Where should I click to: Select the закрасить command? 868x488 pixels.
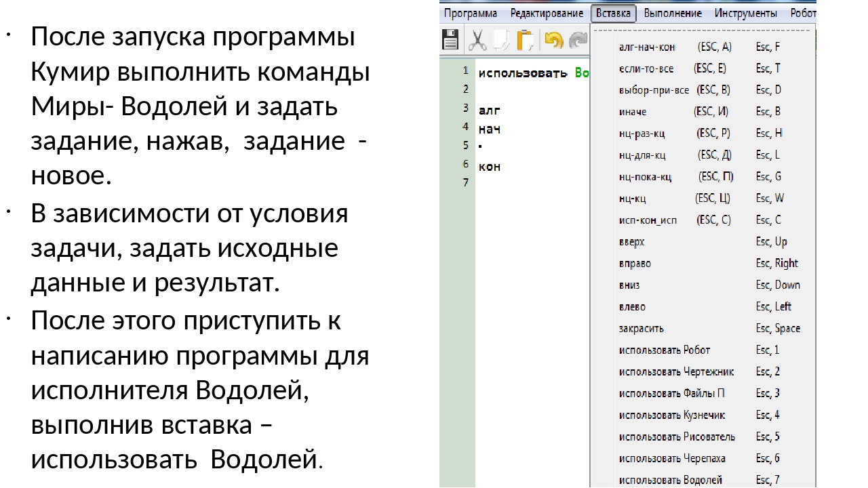tap(704, 329)
